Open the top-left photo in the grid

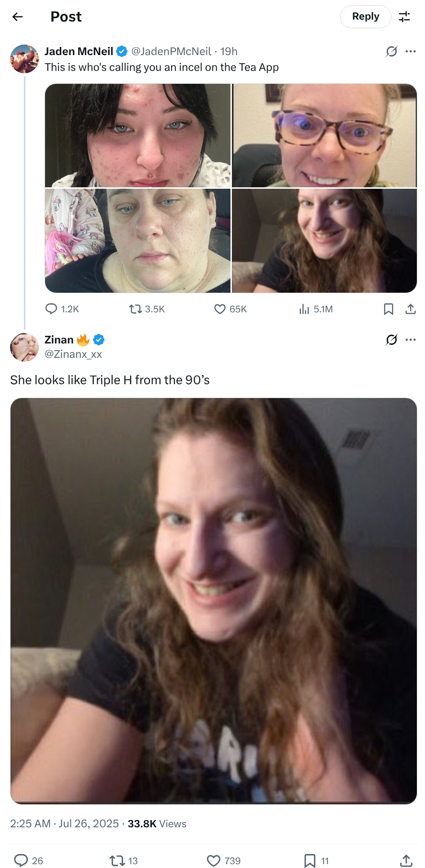[x=138, y=136]
